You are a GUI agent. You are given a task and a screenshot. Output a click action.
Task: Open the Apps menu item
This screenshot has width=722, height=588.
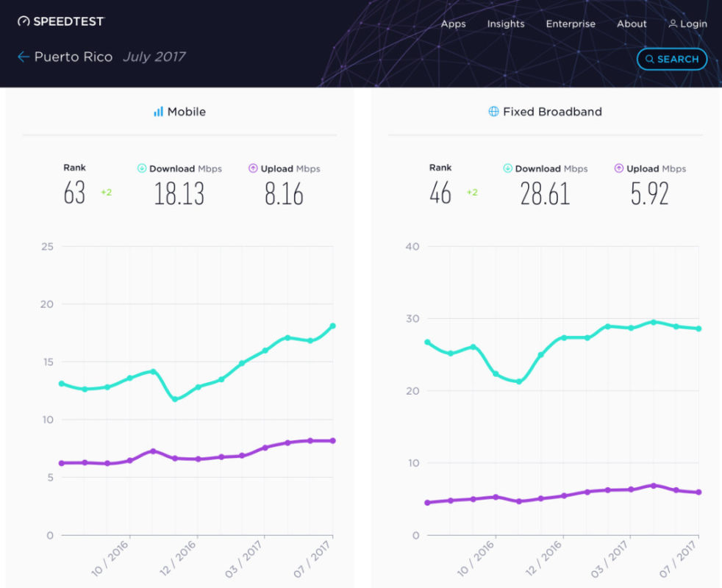point(453,24)
